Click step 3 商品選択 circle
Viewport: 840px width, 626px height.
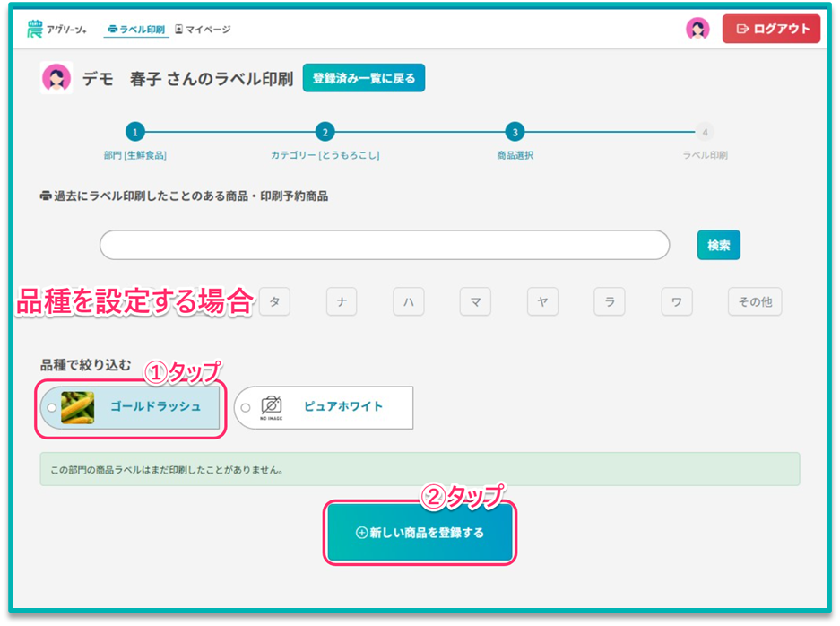[514, 132]
